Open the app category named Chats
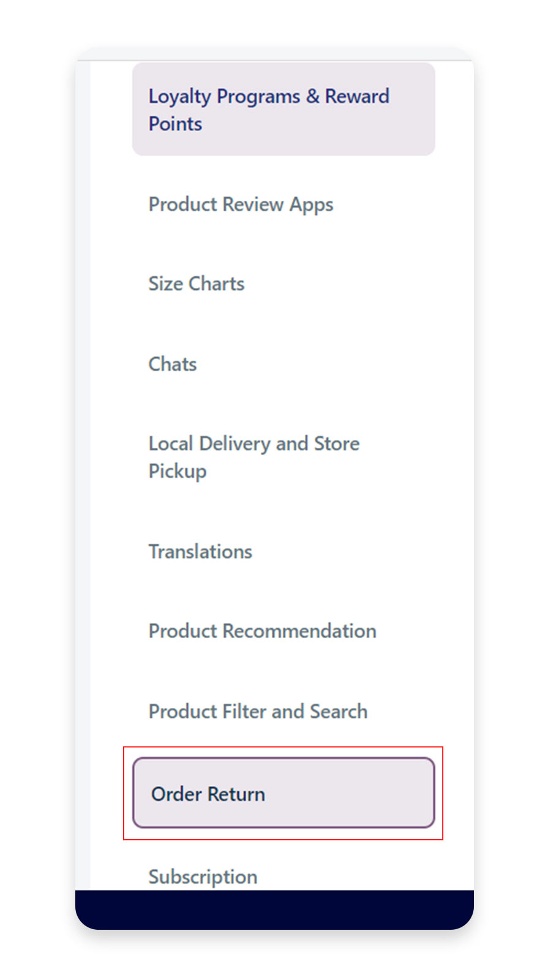This screenshot has width=551, height=980. pos(172,364)
